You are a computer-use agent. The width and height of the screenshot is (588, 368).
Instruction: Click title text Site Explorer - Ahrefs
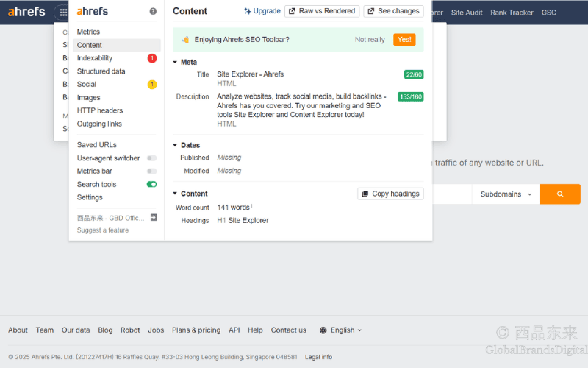click(x=250, y=74)
